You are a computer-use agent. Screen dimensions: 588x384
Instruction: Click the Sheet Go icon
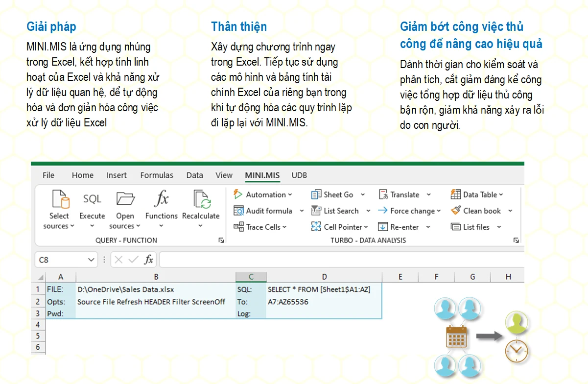[316, 194]
